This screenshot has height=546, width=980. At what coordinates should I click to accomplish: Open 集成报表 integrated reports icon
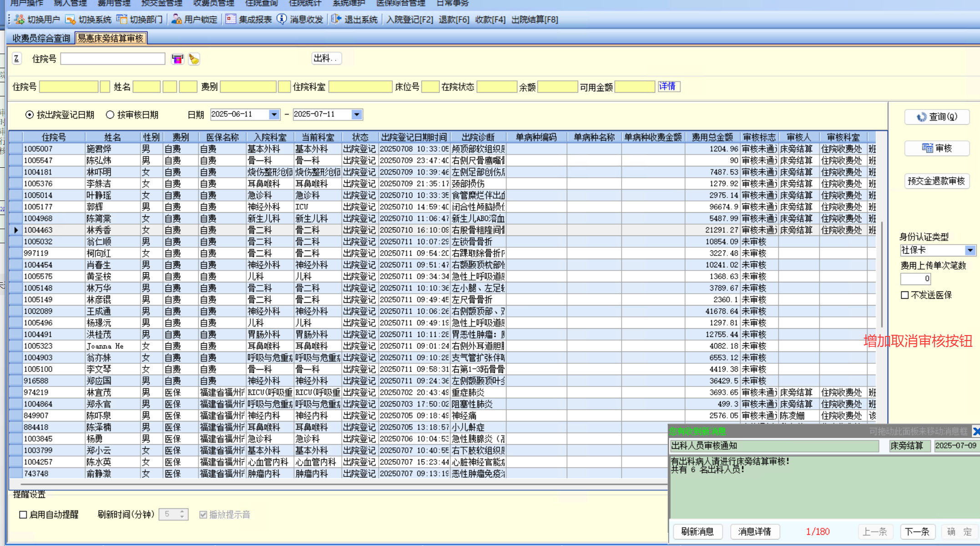click(231, 20)
